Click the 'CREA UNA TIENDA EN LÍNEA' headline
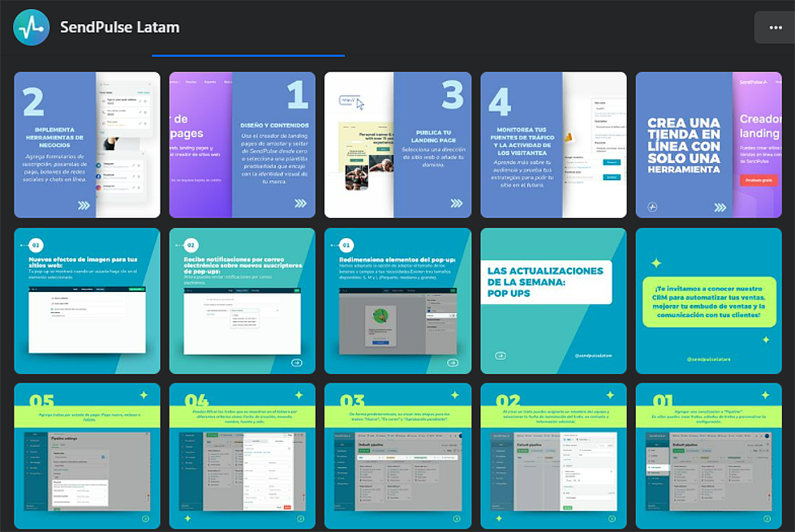The image size is (795, 532). click(683, 146)
